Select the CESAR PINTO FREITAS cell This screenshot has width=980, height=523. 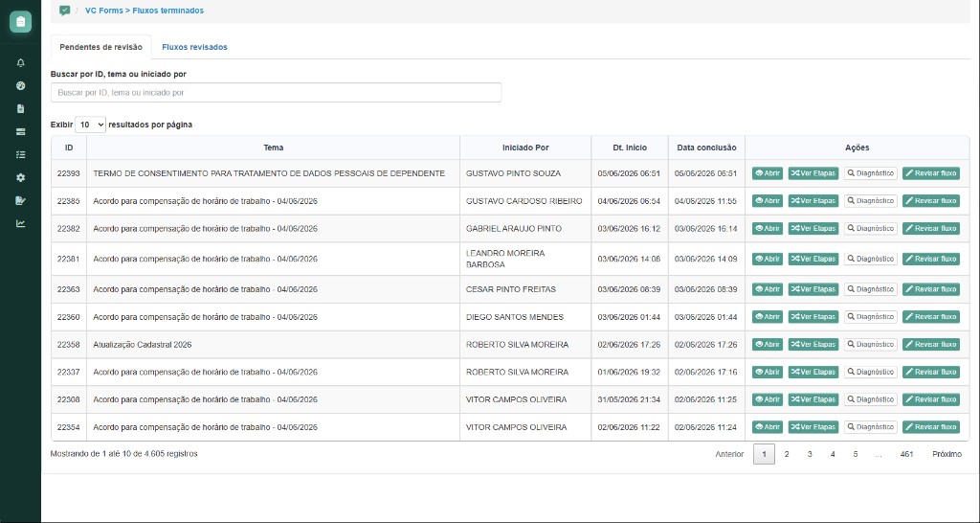[525, 289]
